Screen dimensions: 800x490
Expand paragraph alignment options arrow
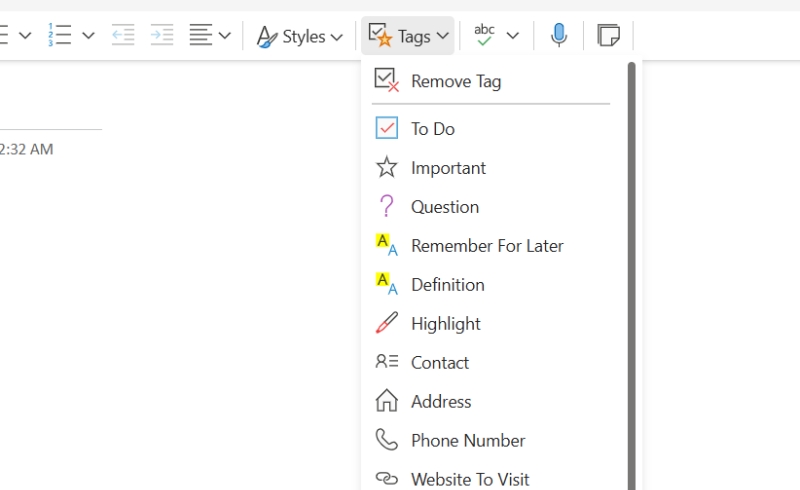(x=224, y=36)
